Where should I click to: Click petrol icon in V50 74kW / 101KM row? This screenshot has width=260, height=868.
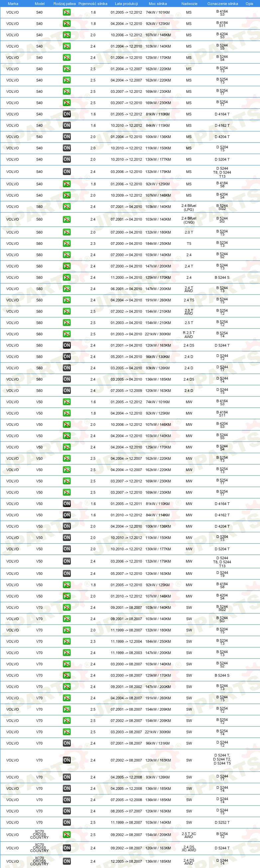[x=67, y=402]
